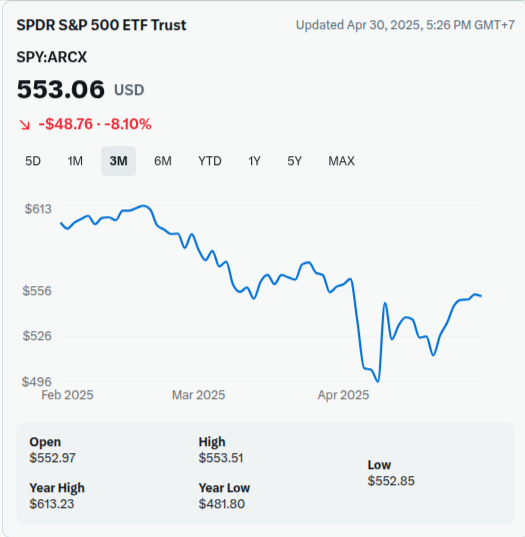The width and height of the screenshot is (525, 537).
Task: Click the SPDR S&P 500 ETF Trust title
Action: tap(101, 25)
